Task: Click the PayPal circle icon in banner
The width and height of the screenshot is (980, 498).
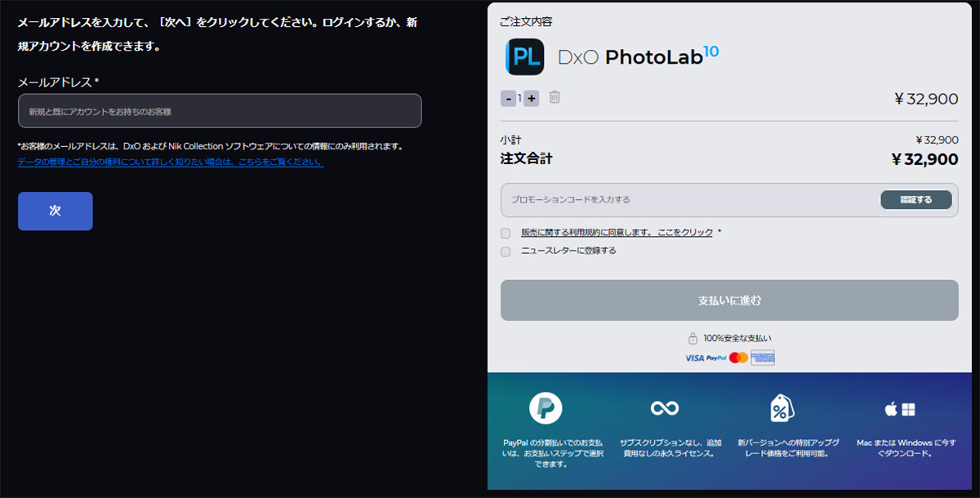Action: click(546, 407)
